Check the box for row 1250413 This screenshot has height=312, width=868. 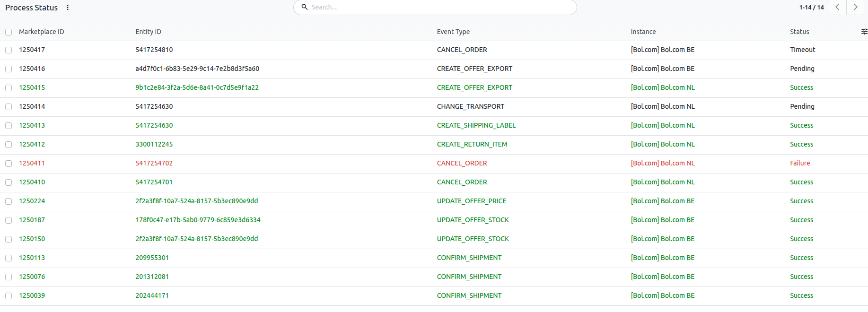[9, 126]
